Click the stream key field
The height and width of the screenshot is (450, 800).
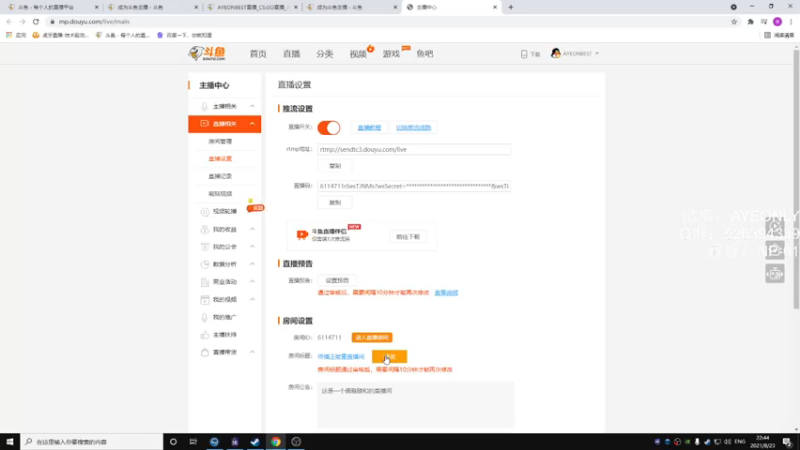(414, 186)
